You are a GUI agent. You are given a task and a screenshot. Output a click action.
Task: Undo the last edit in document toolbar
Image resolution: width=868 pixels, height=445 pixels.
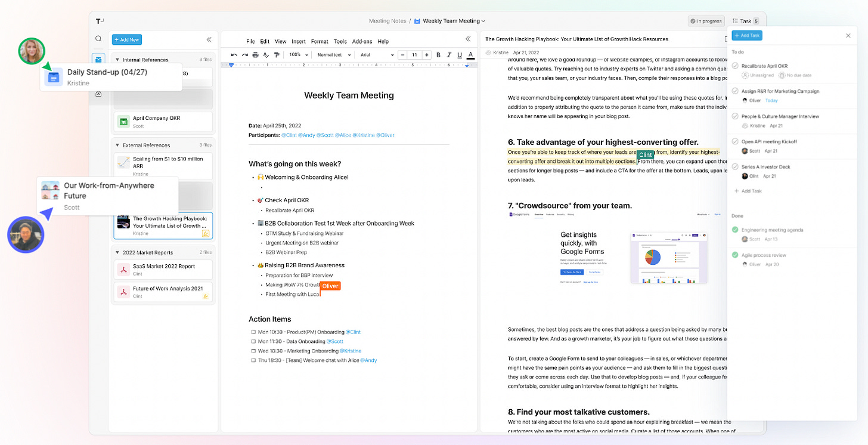(x=234, y=55)
